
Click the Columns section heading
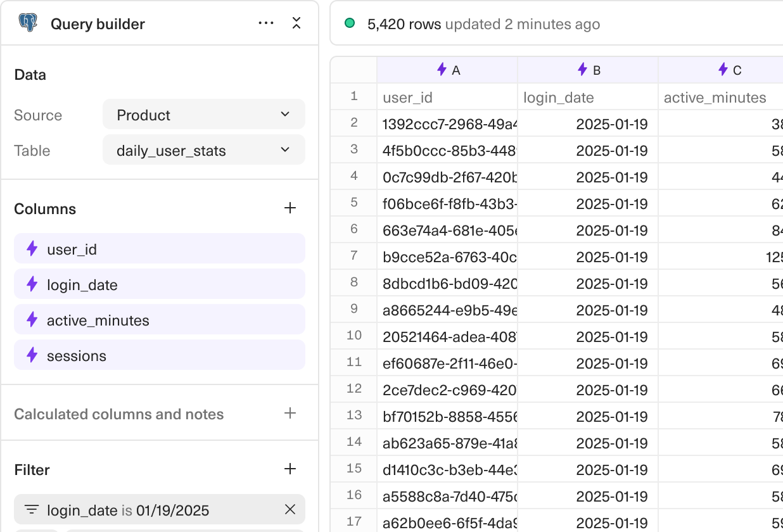pos(45,209)
